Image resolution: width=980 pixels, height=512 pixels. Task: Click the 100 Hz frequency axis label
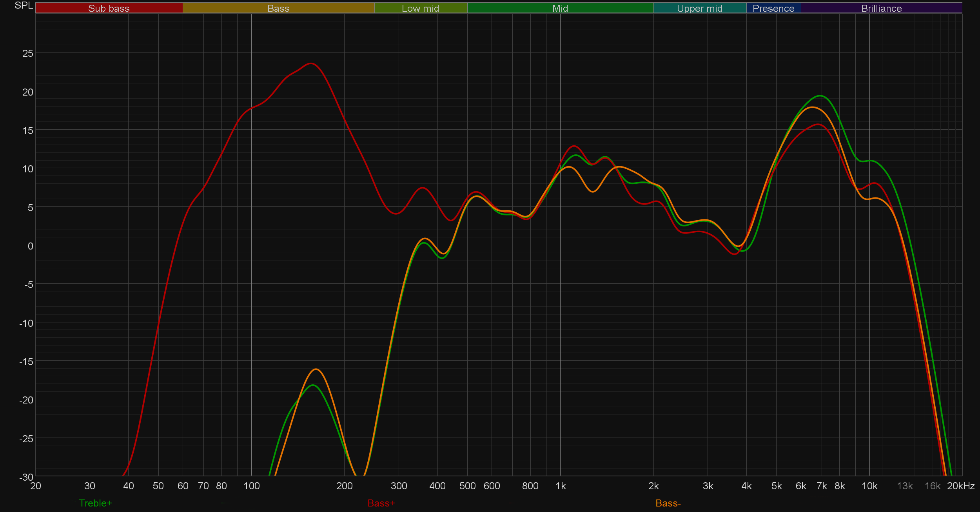[x=251, y=486]
